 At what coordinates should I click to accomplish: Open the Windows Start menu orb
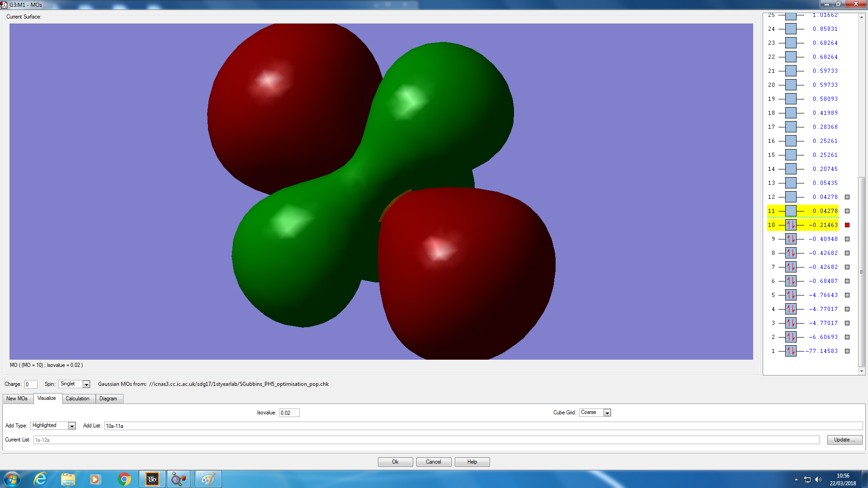point(12,479)
